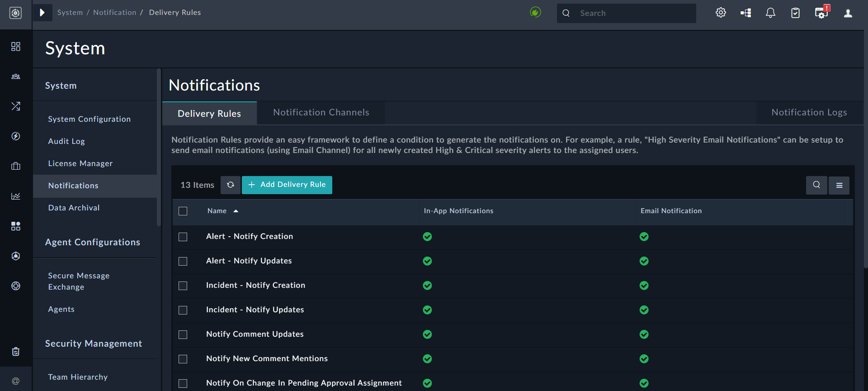Image resolution: width=868 pixels, height=391 pixels.
Task: Open the briefcase icon in the left sidebar
Action: pyautogui.click(x=16, y=166)
